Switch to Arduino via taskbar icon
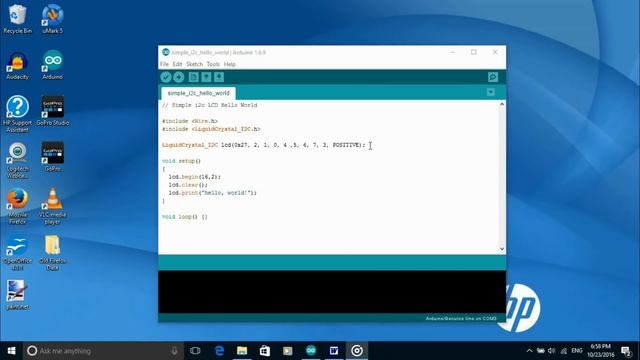 pyautogui.click(x=311, y=351)
